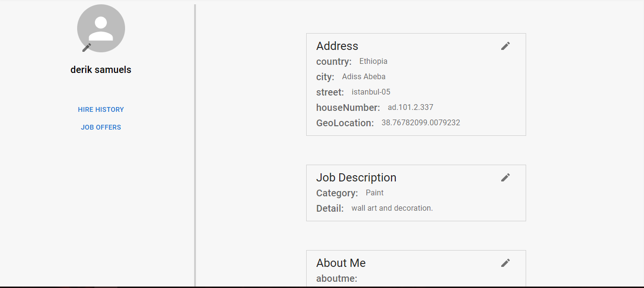644x288 pixels.
Task: Click the GeoLocation coordinates value
Action: pos(421,123)
